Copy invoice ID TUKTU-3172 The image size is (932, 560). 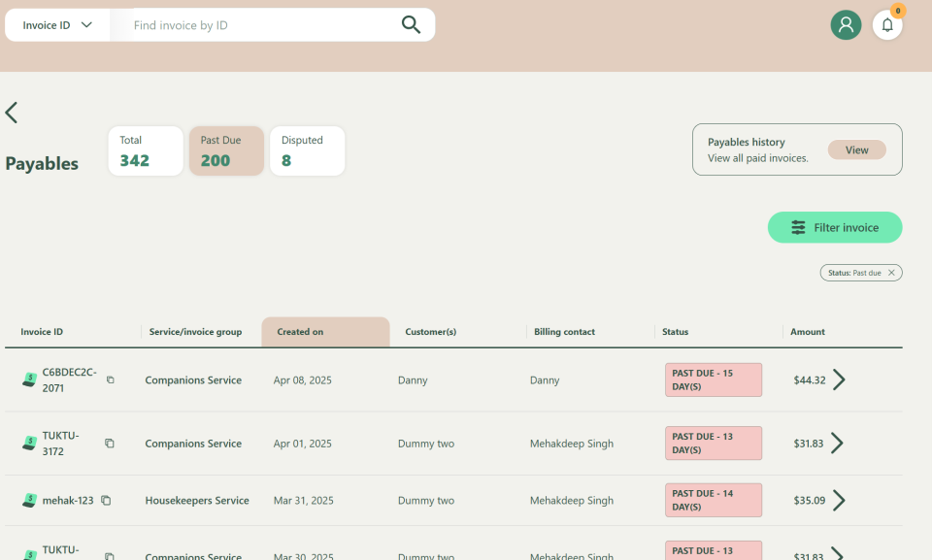click(x=109, y=444)
